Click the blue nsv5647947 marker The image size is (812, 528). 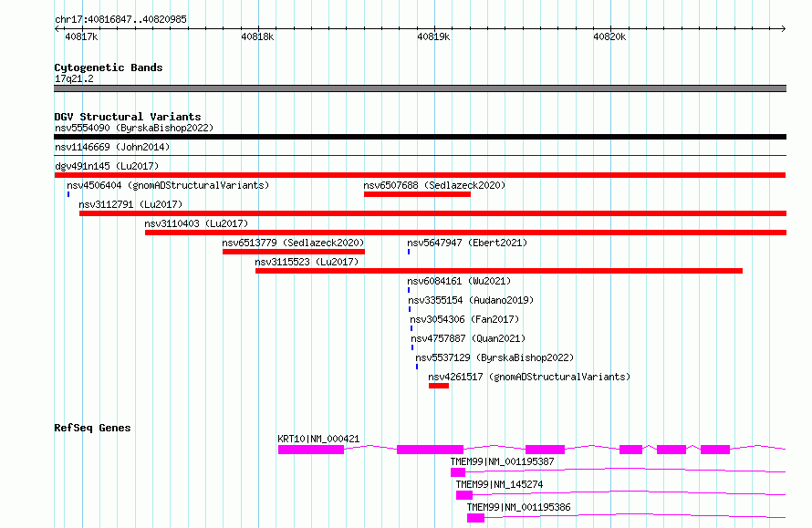409,252
